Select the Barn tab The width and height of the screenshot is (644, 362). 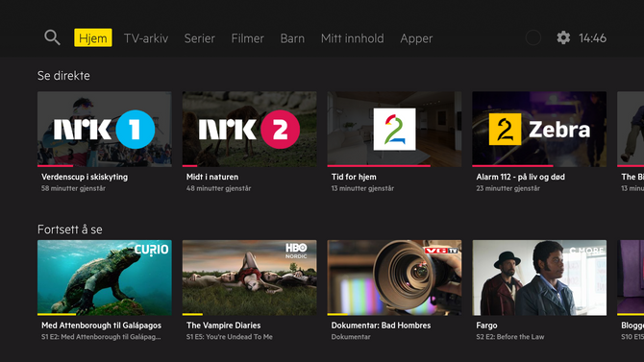[x=292, y=38]
